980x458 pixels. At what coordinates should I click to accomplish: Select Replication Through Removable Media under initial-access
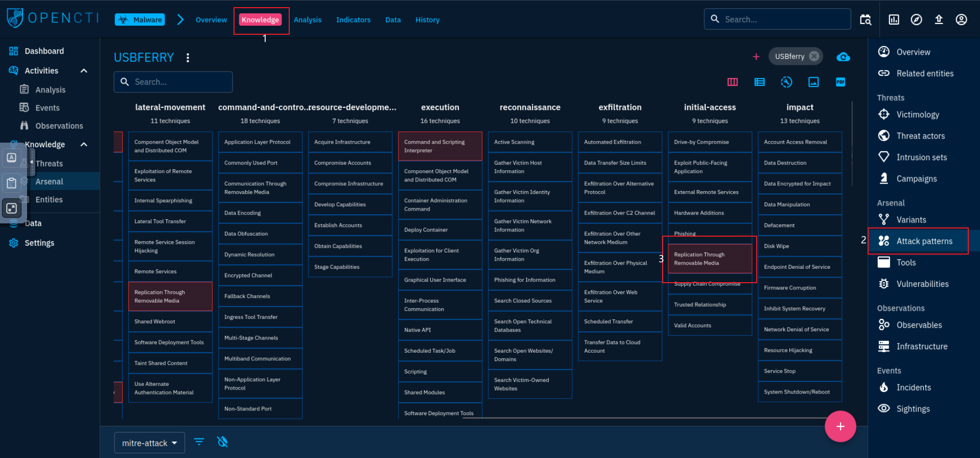(710, 259)
